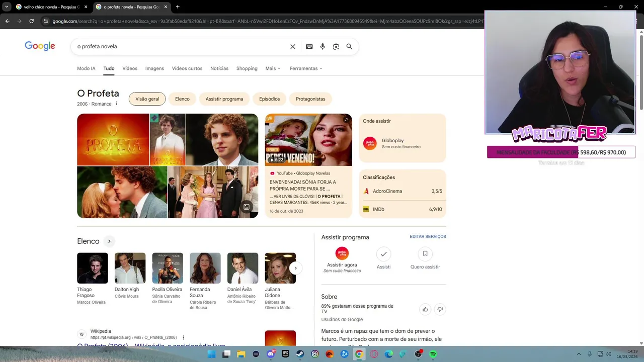Open the image gallery icon on photos
The image size is (644, 362).
247,207
